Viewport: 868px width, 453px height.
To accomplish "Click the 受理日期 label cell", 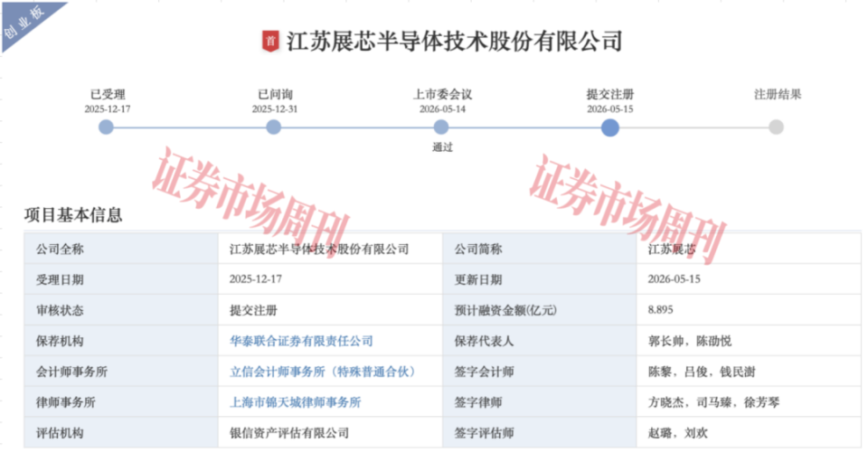I will (121, 279).
